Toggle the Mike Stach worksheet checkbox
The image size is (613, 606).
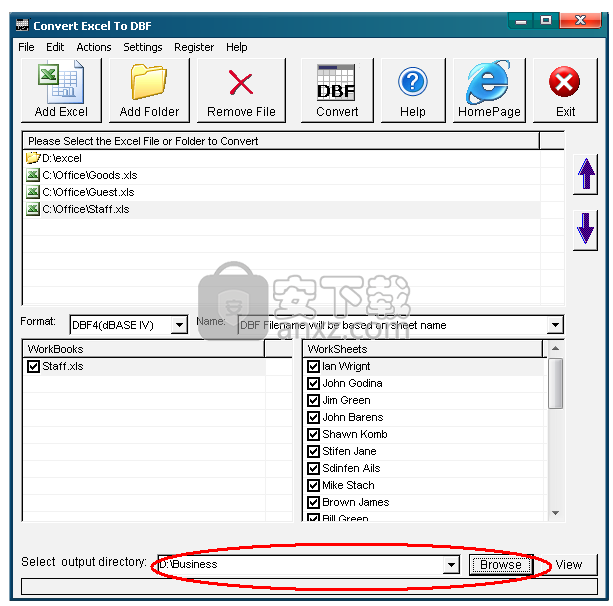click(x=313, y=485)
